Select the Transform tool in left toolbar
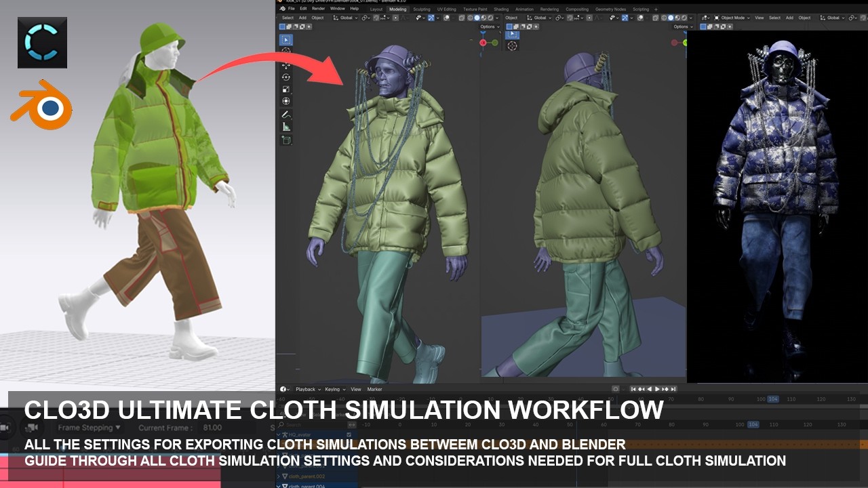This screenshot has width=868, height=488. [286, 101]
